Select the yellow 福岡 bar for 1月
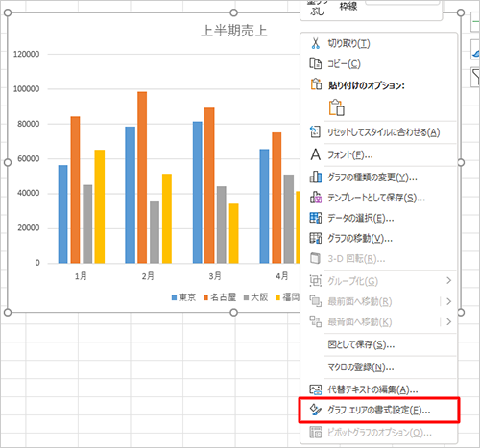Image resolution: width=480 pixels, height=448 pixels. pyautogui.click(x=100, y=206)
